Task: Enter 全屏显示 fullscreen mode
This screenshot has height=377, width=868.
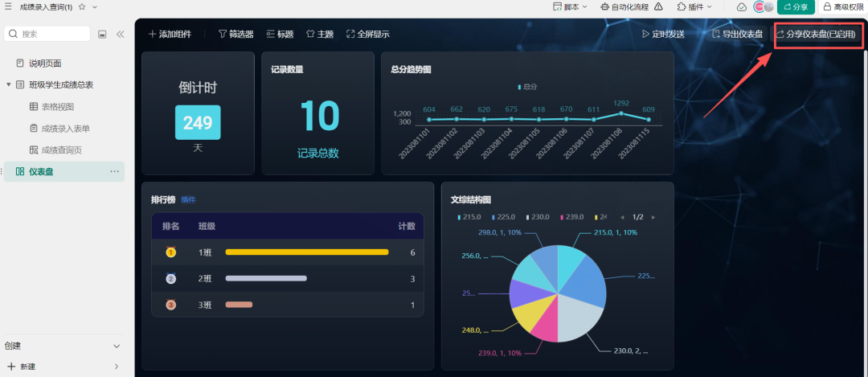Action: click(x=367, y=34)
